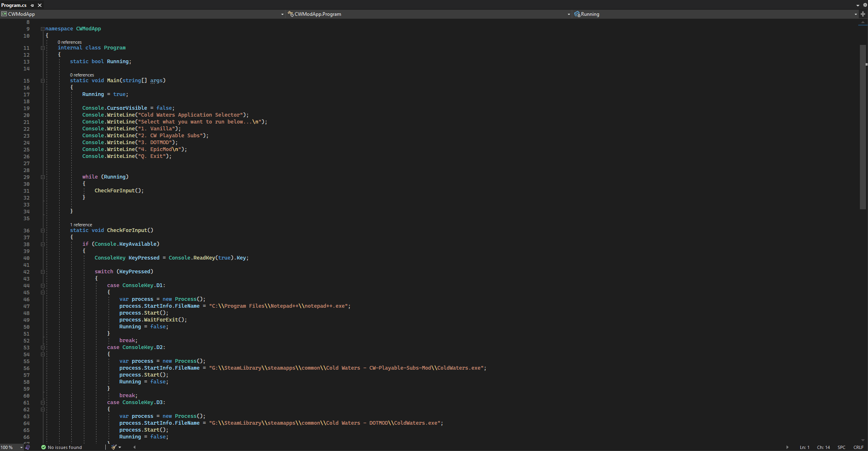Open the code cleanup profile dropdown arrow

(x=120, y=447)
